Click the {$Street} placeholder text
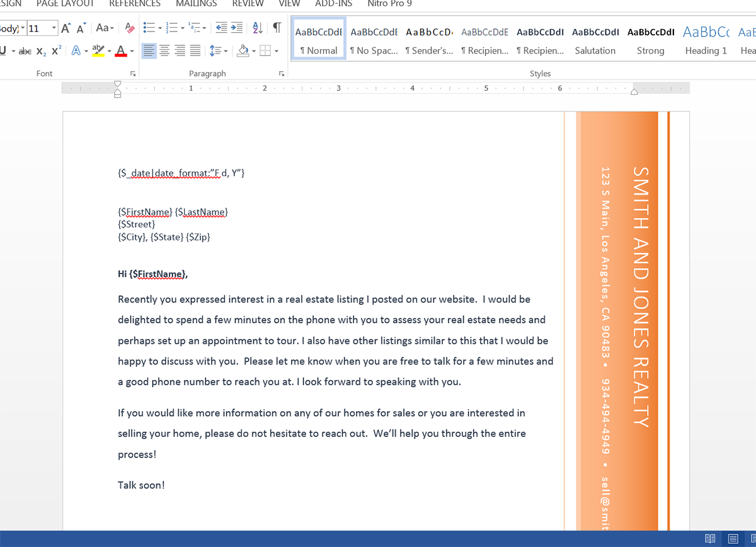Viewport: 756px width, 547px height. point(136,224)
